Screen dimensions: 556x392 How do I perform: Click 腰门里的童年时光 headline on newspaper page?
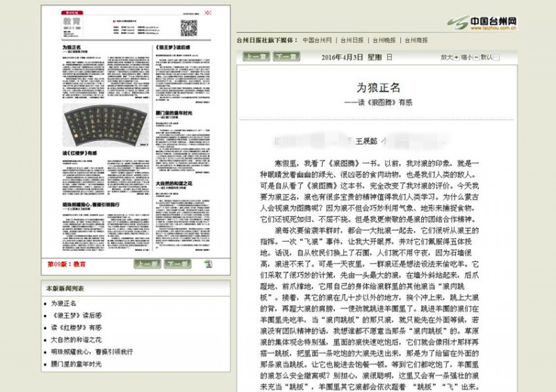coord(174,113)
